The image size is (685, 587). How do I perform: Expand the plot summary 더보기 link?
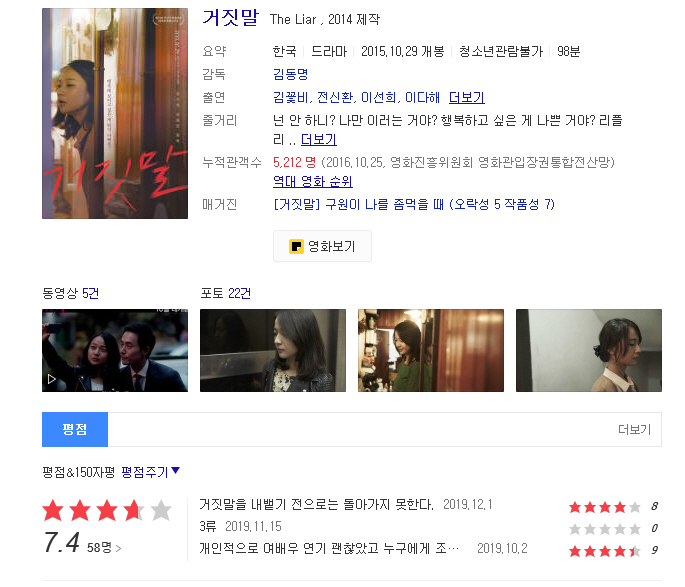[x=319, y=139]
